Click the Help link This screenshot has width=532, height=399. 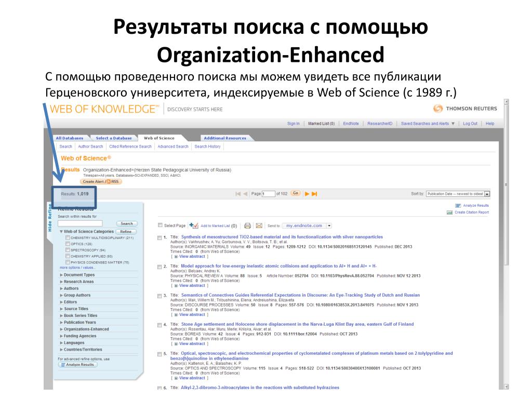click(489, 124)
